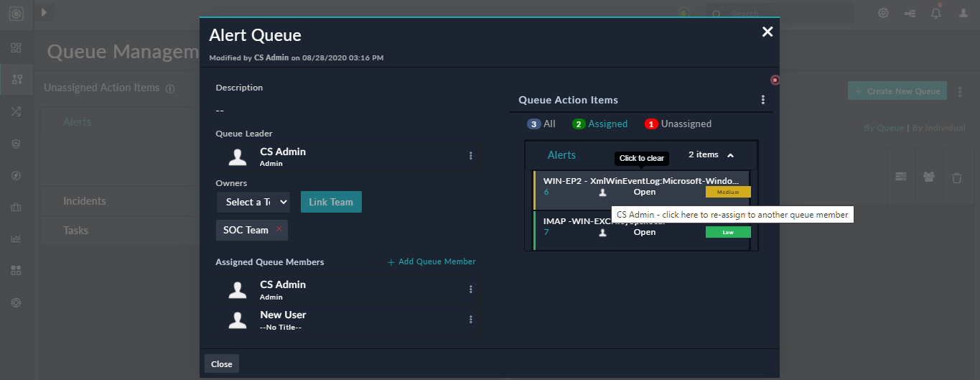Viewport: 980px width, 380px height.
Task: Click alert ID 7 link
Action: 546,232
